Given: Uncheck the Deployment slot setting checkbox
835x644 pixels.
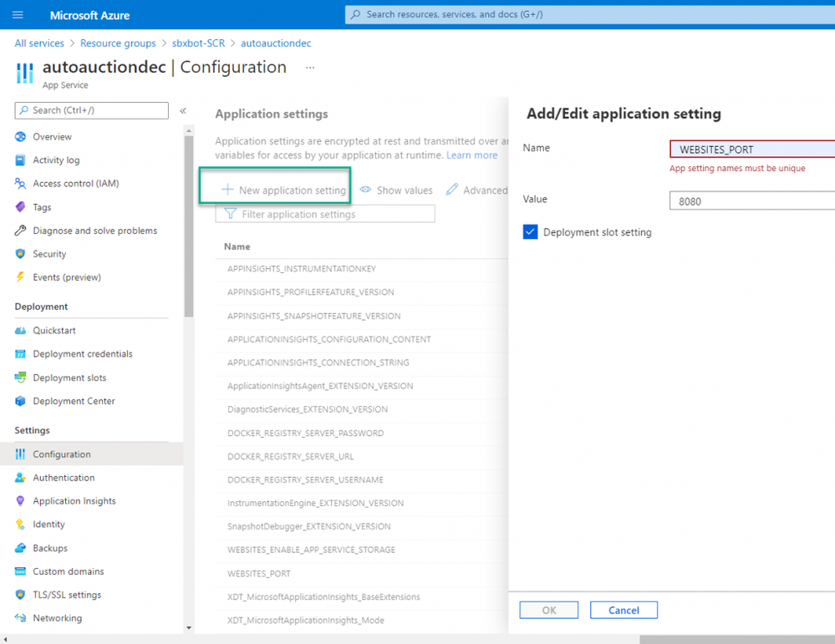Looking at the screenshot, I should pyautogui.click(x=531, y=232).
